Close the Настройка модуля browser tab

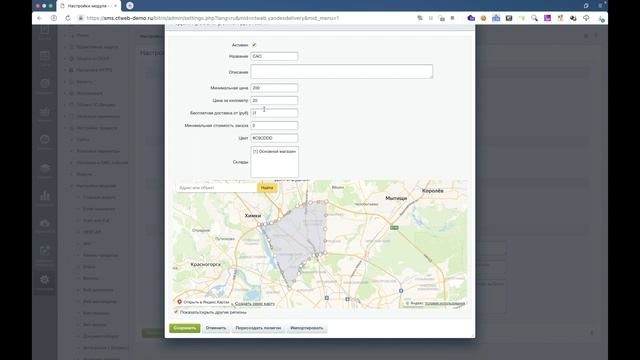(116, 6)
